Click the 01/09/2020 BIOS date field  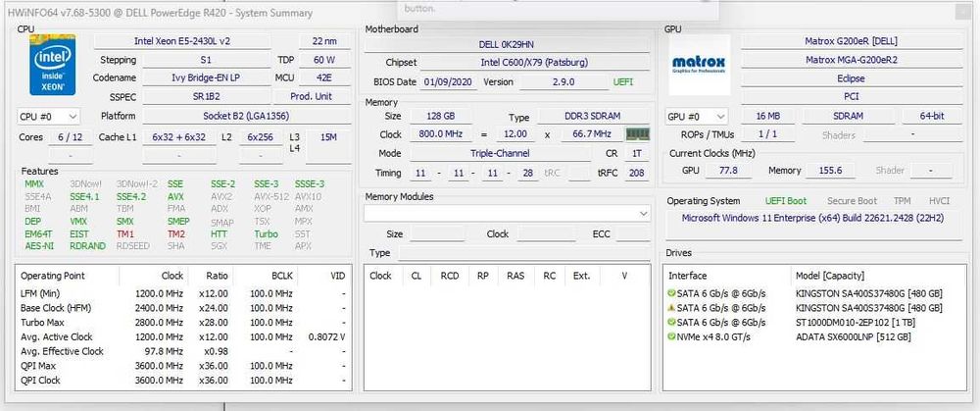click(449, 82)
